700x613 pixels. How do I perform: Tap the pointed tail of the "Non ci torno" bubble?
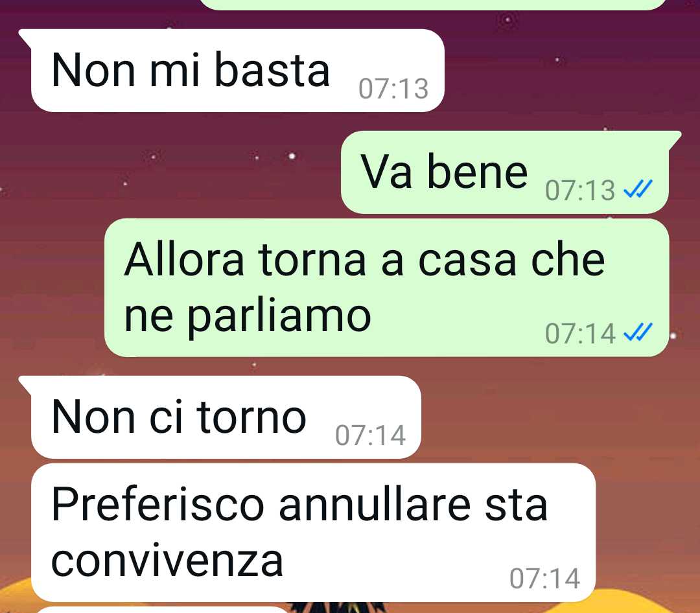[25, 384]
